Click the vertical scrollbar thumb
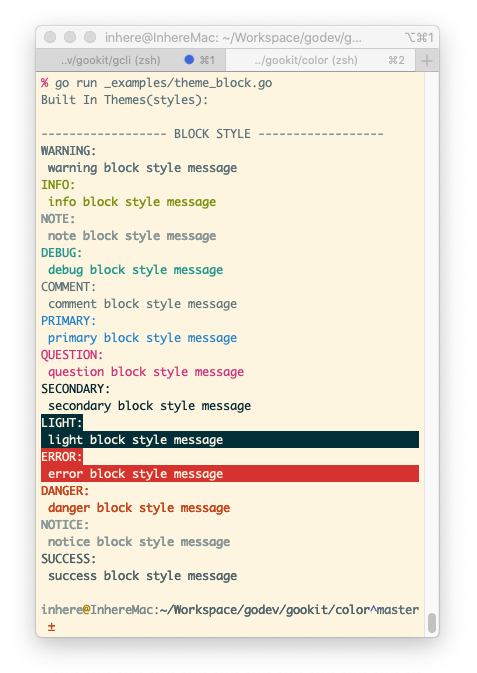The width and height of the screenshot is (477, 673). 432,623
